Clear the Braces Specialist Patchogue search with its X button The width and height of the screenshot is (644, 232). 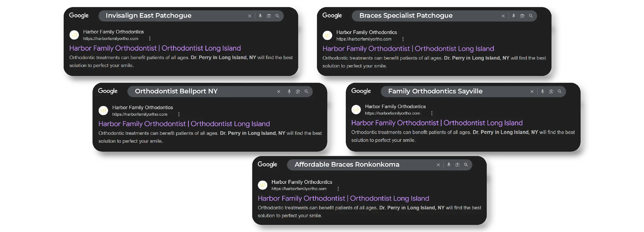pyautogui.click(x=503, y=16)
